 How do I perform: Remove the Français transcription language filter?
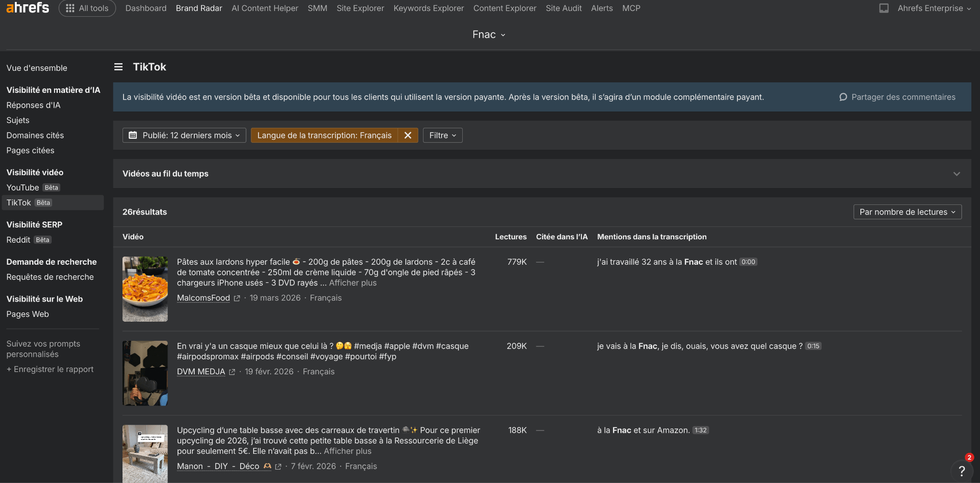[408, 135]
